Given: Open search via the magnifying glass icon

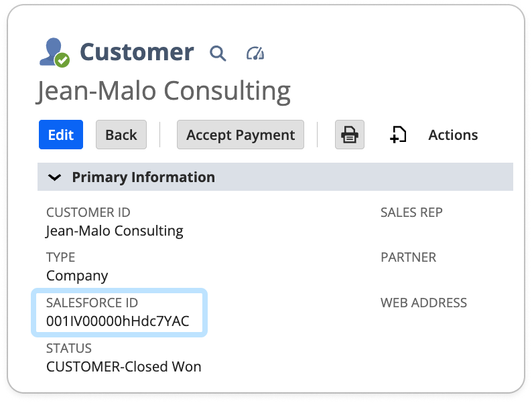Looking at the screenshot, I should pos(218,53).
